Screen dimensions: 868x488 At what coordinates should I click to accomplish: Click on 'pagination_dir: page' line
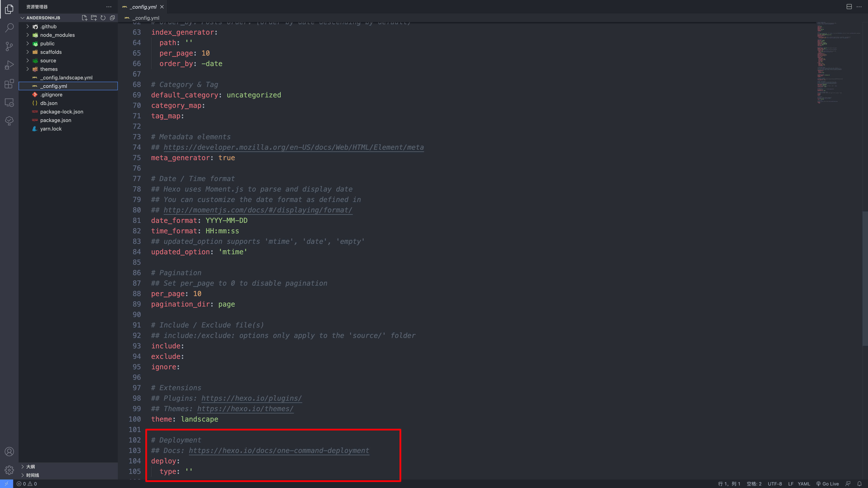pos(193,304)
